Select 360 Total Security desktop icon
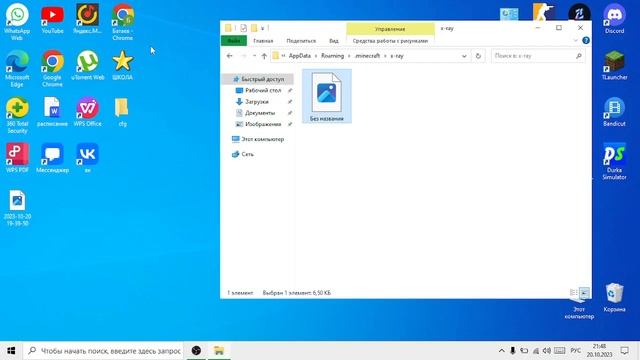Viewport: 640px width, 360px height. point(17,115)
